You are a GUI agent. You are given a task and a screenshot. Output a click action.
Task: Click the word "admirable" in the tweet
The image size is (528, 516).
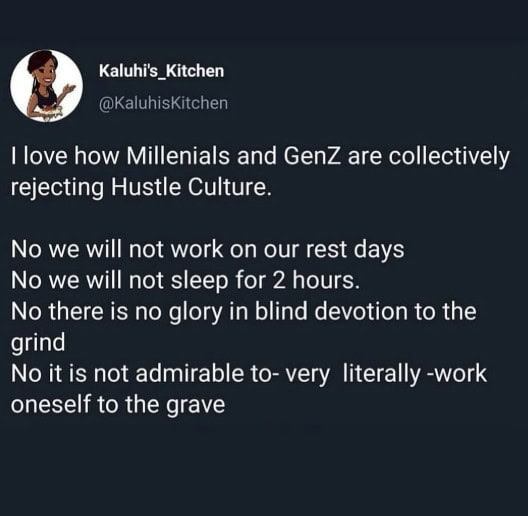click(x=190, y=373)
